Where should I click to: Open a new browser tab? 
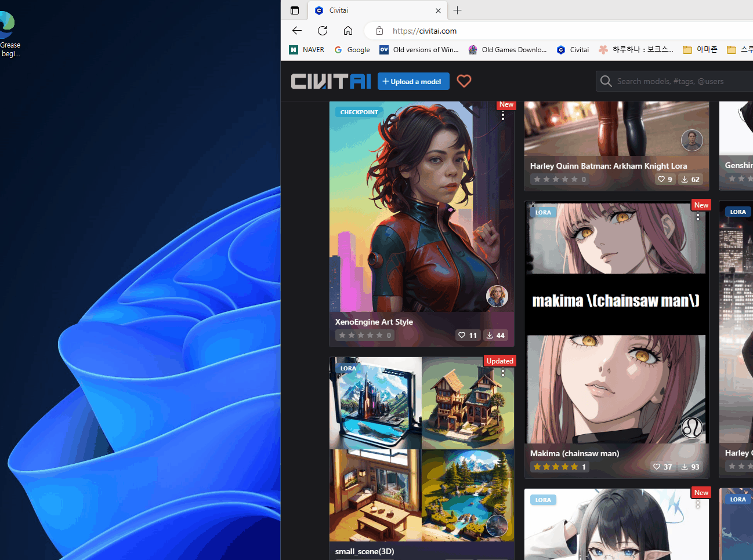457,10
